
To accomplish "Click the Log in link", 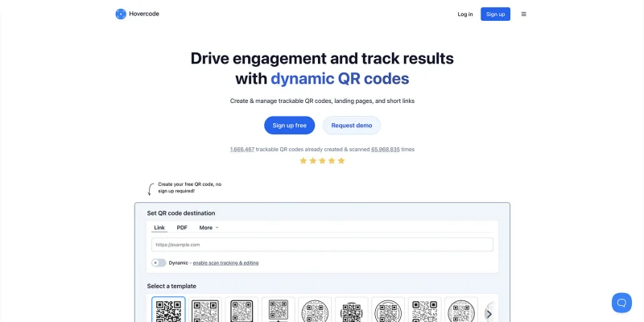I will [x=465, y=14].
